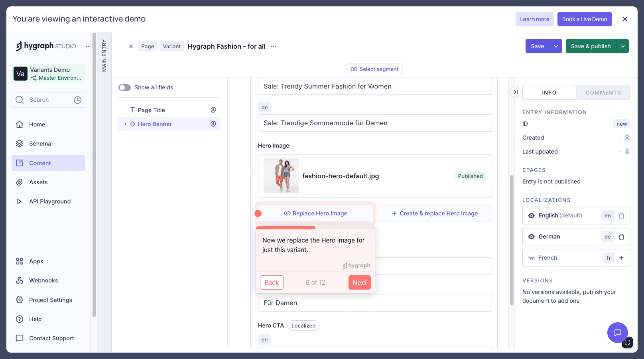The width and height of the screenshot is (644, 359).
Task: Open the Content section
Action: point(48,163)
